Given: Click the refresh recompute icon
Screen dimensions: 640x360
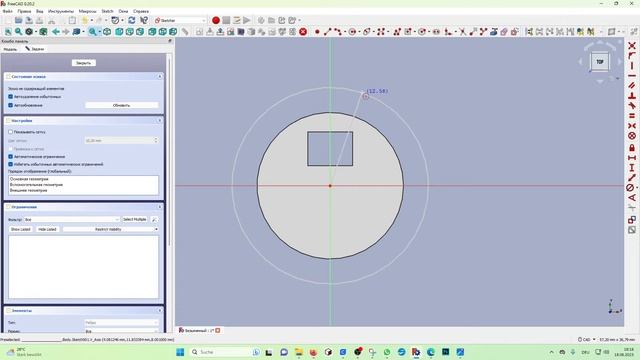Looking at the screenshot, I should tap(131, 20).
